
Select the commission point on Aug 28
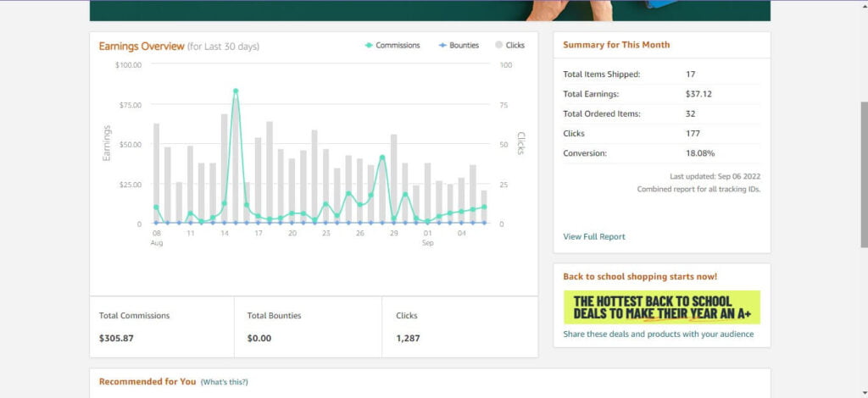pos(382,158)
